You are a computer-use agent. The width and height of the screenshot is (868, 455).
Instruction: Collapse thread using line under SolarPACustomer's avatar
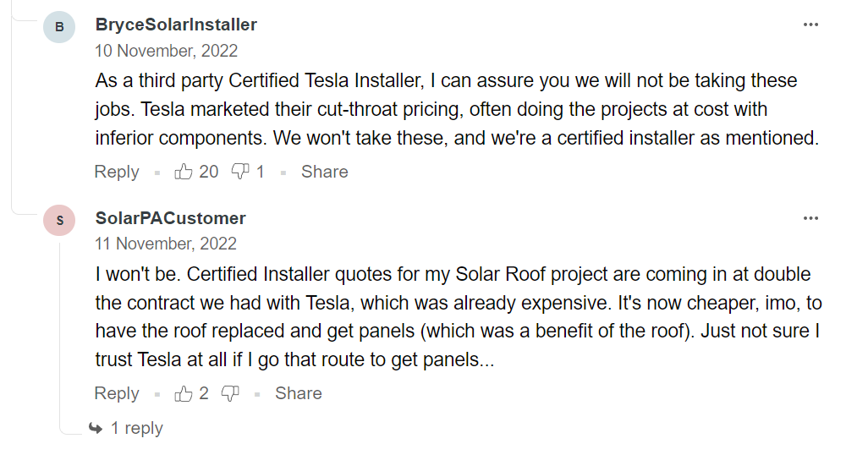pyautogui.click(x=60, y=332)
